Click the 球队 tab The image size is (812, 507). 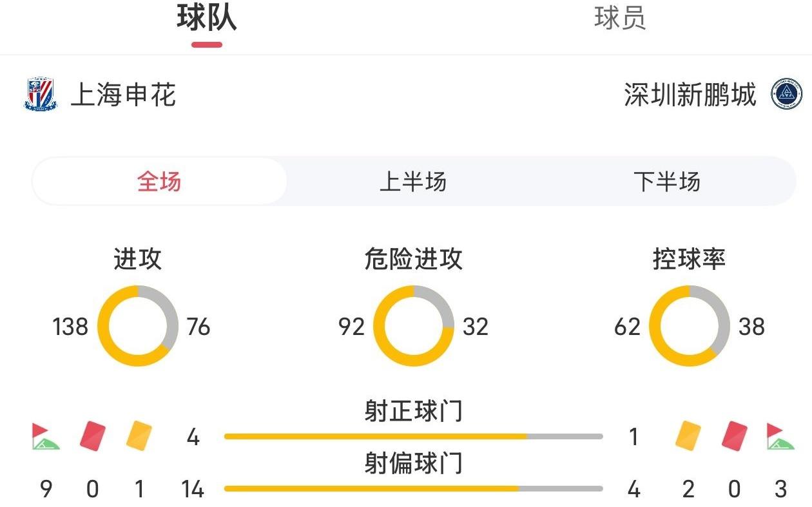[x=204, y=19]
